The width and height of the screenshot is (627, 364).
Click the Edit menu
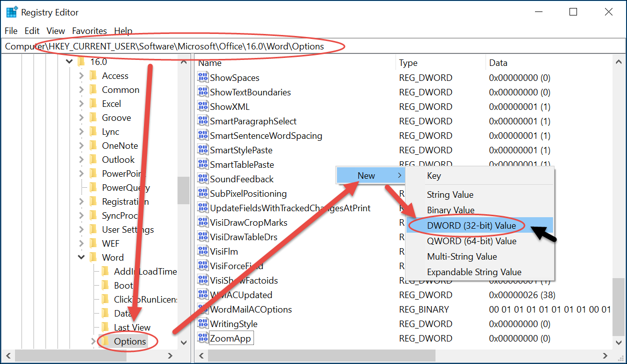pyautogui.click(x=32, y=30)
